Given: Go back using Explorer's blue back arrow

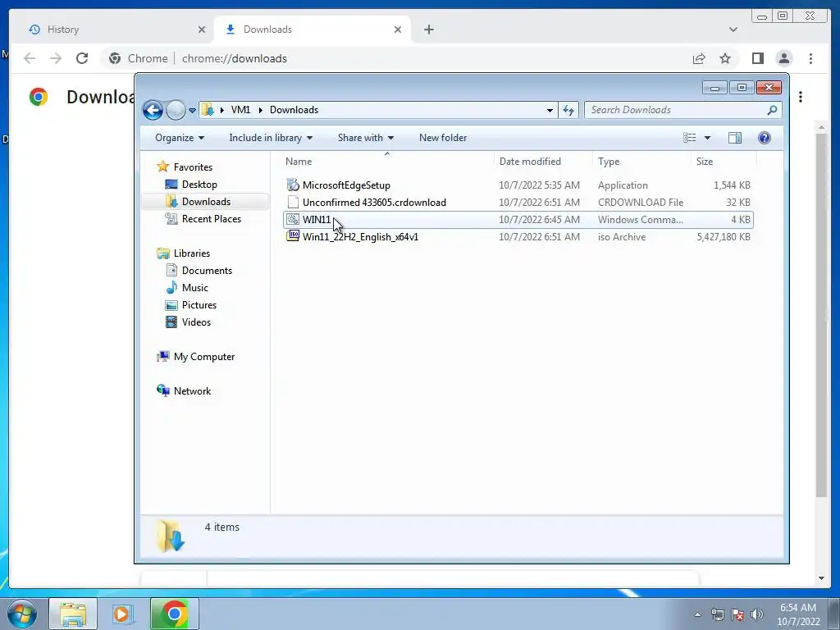Looking at the screenshot, I should click(x=153, y=111).
